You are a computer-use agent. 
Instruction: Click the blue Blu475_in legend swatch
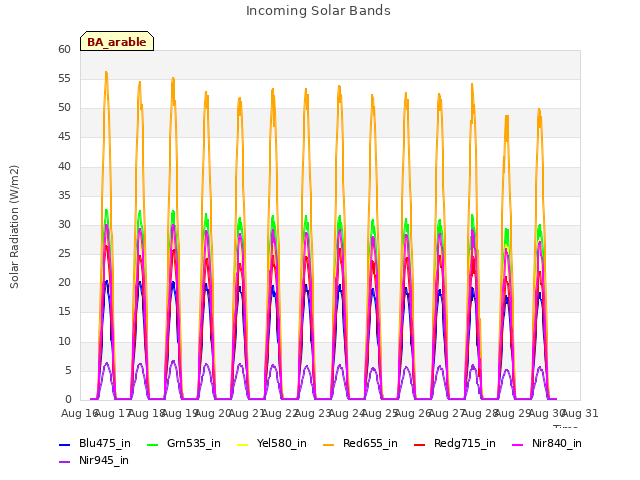65,445
